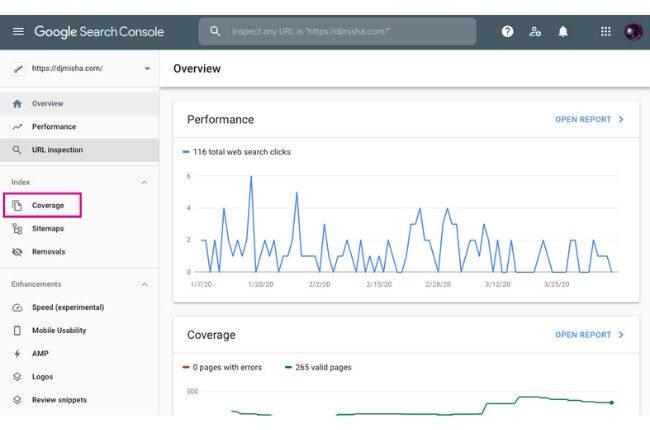Click 116 total web search clicks legend
This screenshot has height=430, width=650.
[237, 152]
